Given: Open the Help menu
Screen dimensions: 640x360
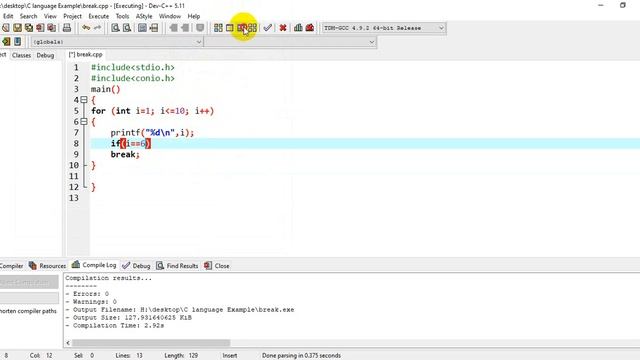Looking at the screenshot, I should 193,16.
